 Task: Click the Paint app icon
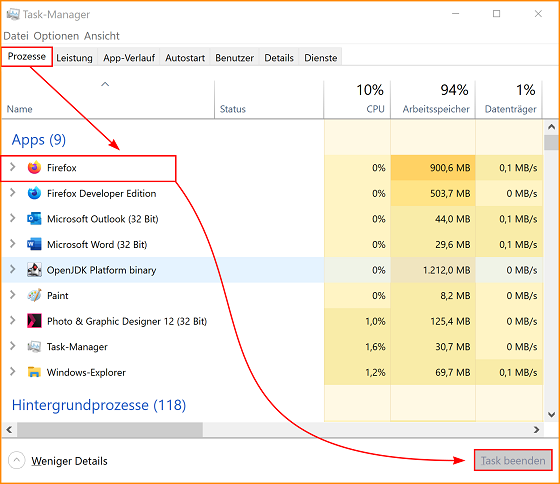pyautogui.click(x=34, y=295)
